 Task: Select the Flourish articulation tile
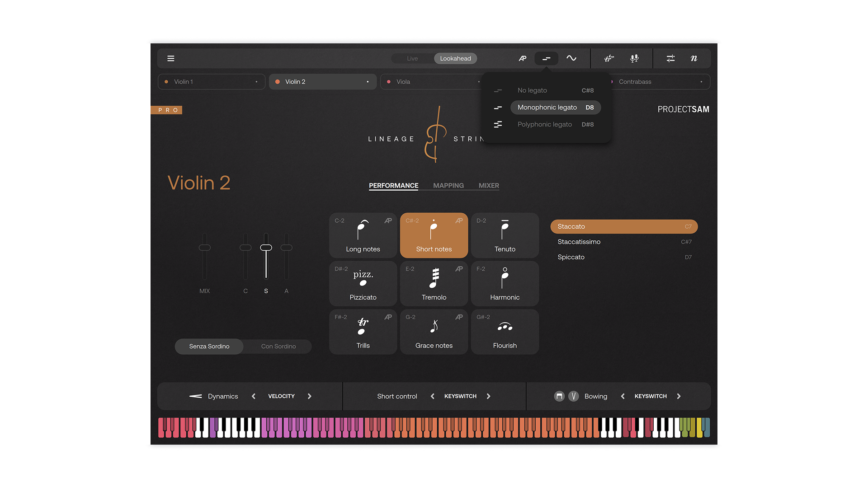click(505, 332)
